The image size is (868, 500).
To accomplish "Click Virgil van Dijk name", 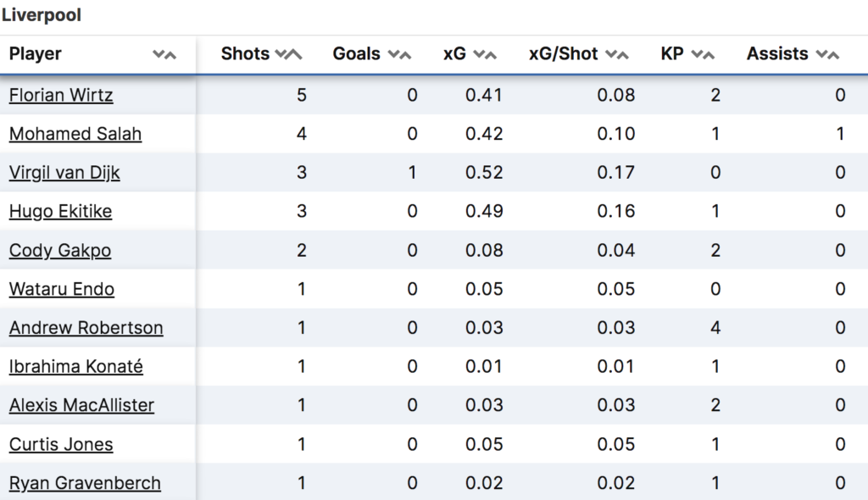I will click(x=64, y=173).
